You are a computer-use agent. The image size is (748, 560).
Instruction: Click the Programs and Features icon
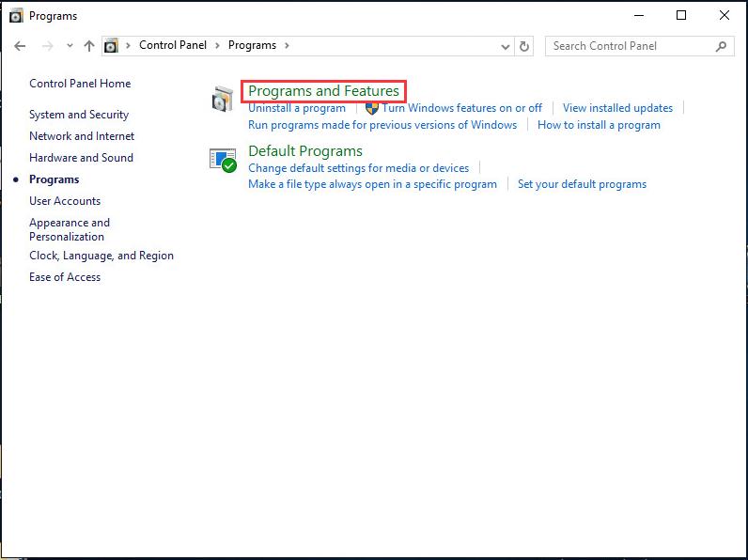click(223, 100)
